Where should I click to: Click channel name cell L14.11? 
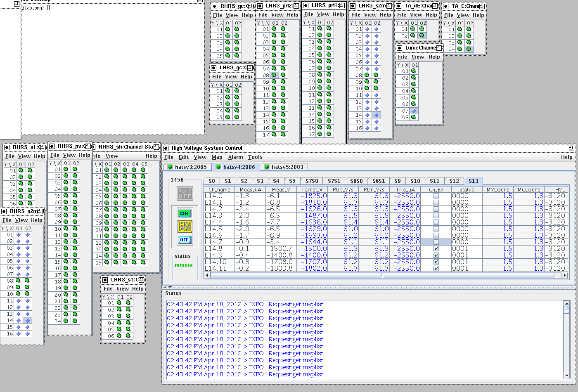[x=219, y=269]
